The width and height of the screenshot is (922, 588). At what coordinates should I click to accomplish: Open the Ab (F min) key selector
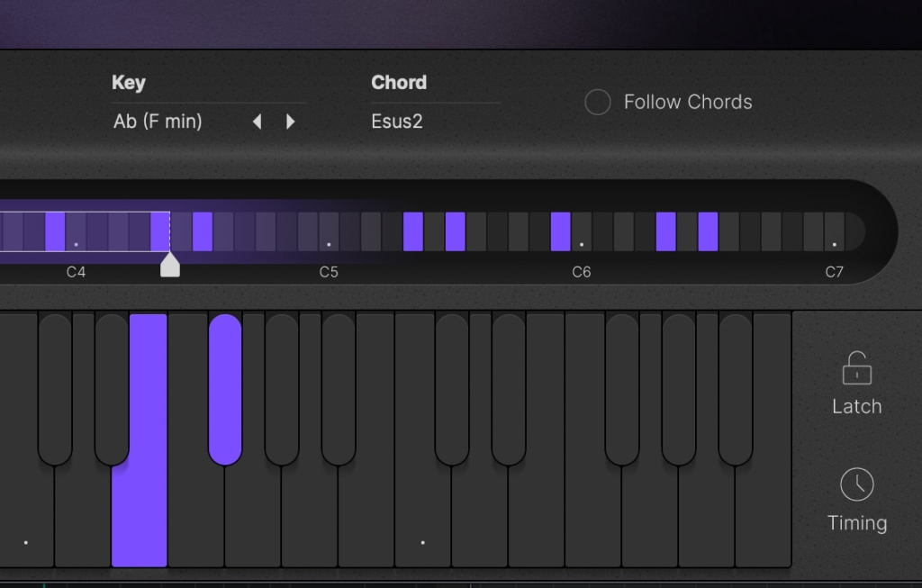click(x=158, y=122)
